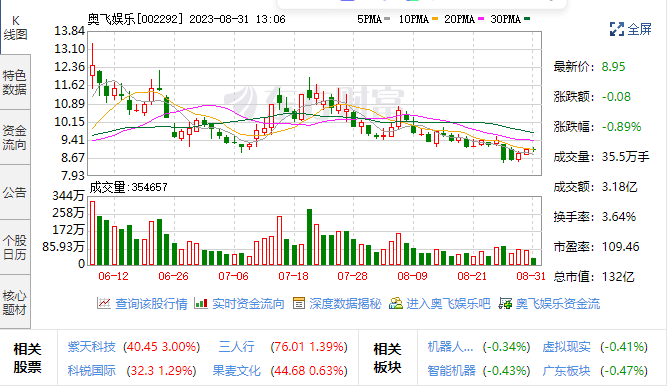
Task: Click the 相关板块 heading
Action: [387, 358]
